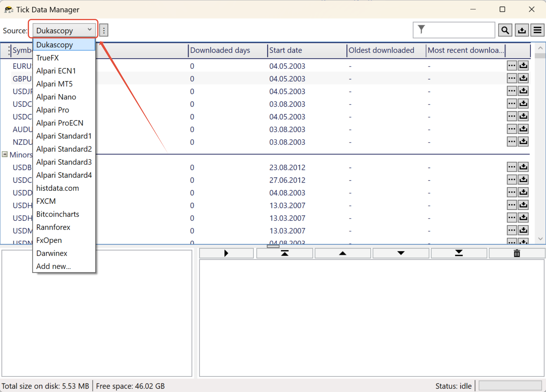
Task: Click the 23.08.2012 start date cell
Action: pyautogui.click(x=287, y=167)
